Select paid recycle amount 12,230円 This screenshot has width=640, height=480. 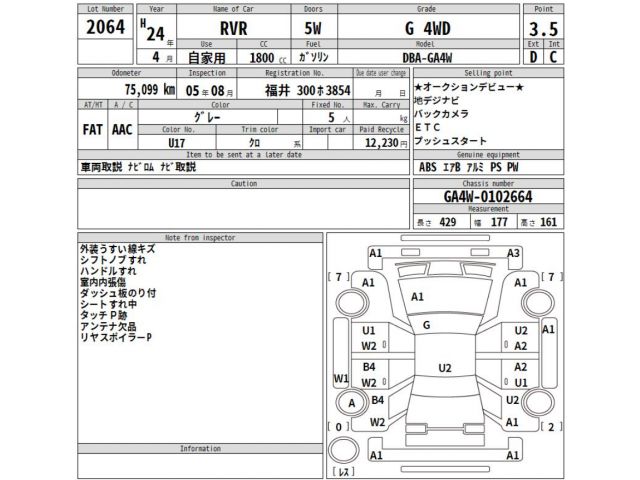coord(386,143)
